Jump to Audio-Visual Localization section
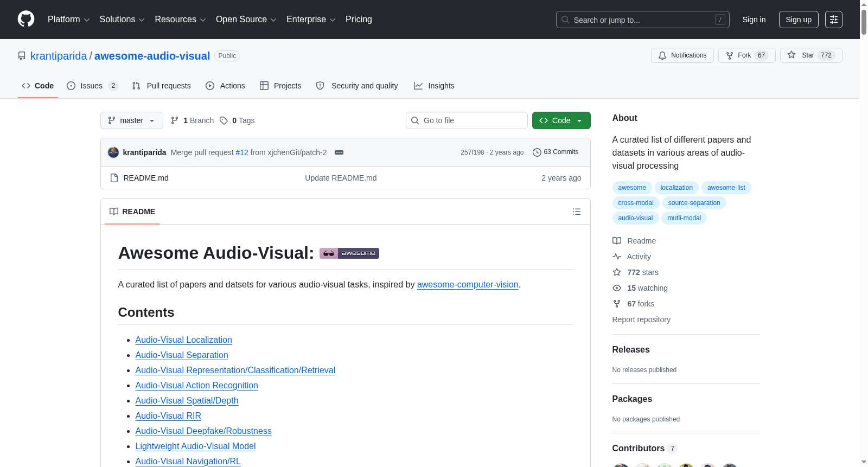868x467 pixels. point(184,340)
